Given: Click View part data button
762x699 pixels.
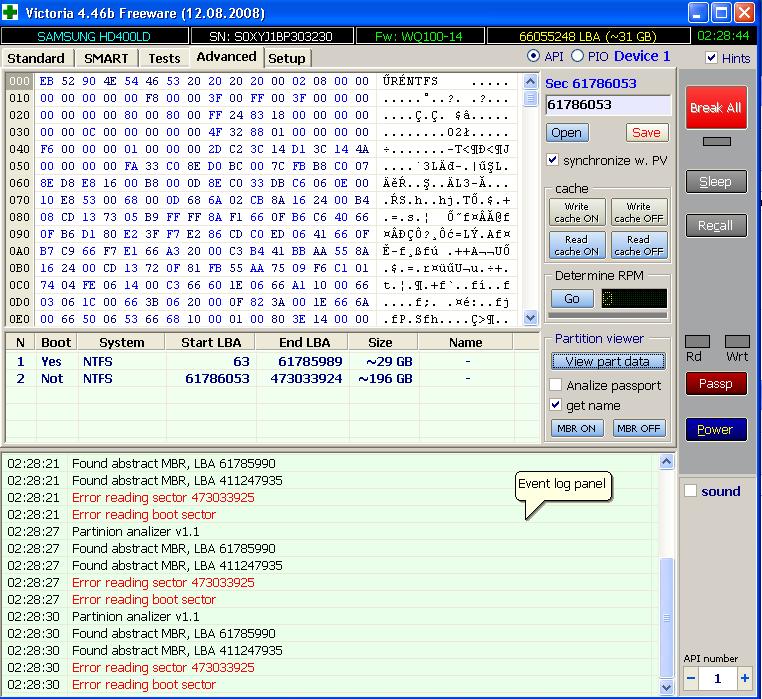Looking at the screenshot, I should coord(607,361).
